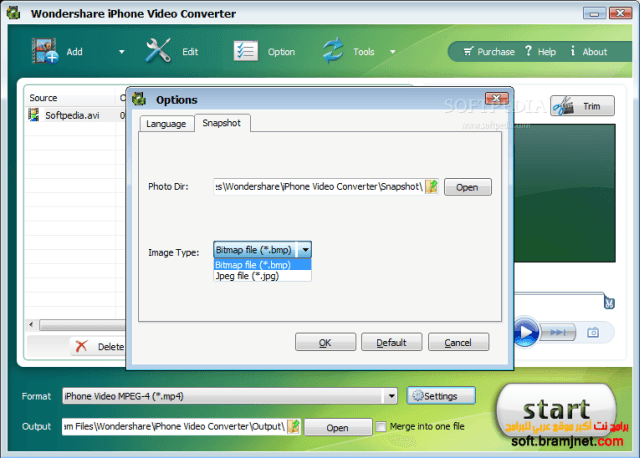Image resolution: width=640 pixels, height=458 pixels.
Task: Open the Format dropdown list
Action: (x=391, y=396)
